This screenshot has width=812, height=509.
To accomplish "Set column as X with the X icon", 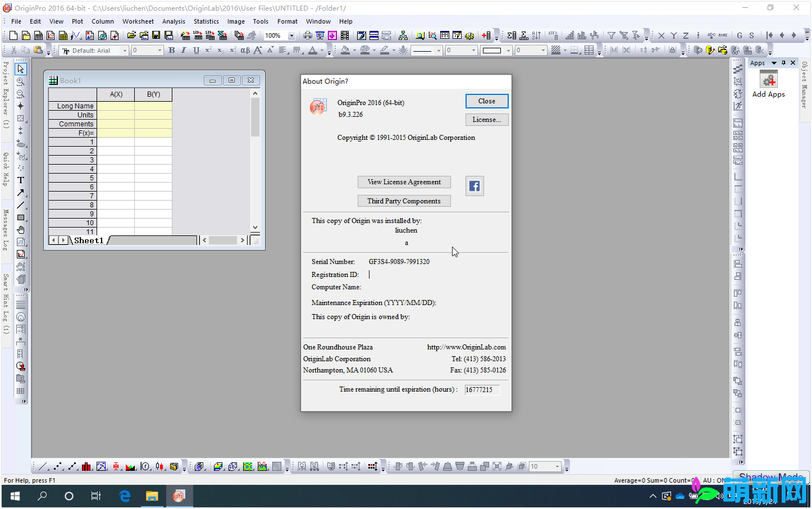I will click(x=662, y=35).
